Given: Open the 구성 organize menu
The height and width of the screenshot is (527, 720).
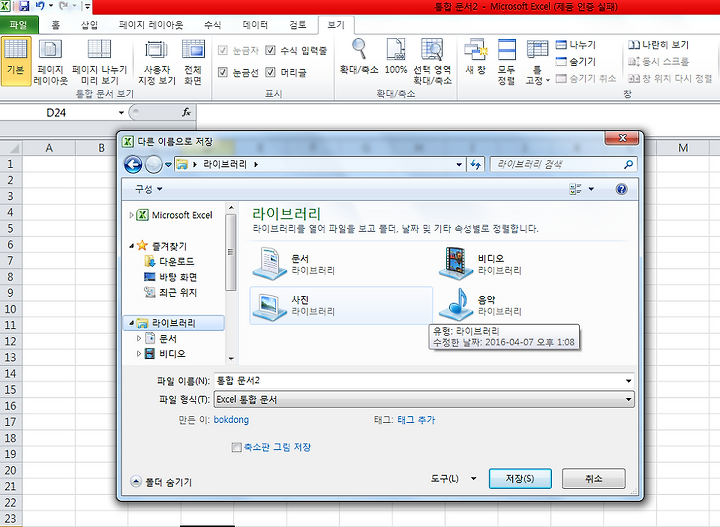Looking at the screenshot, I should (x=148, y=189).
